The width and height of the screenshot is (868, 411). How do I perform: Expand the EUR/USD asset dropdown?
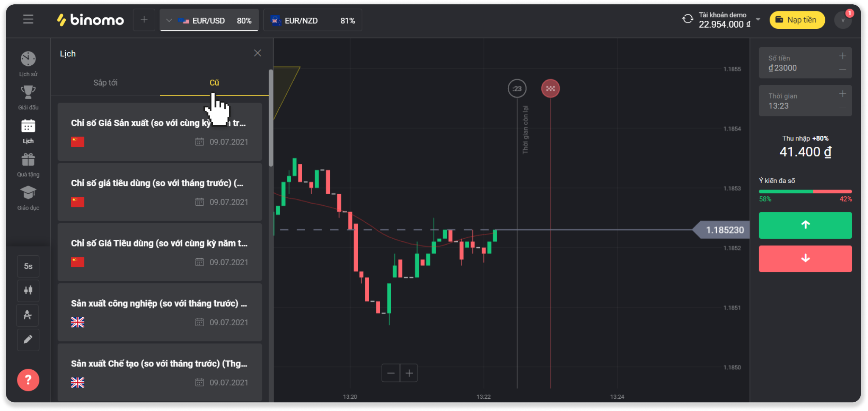tap(169, 20)
